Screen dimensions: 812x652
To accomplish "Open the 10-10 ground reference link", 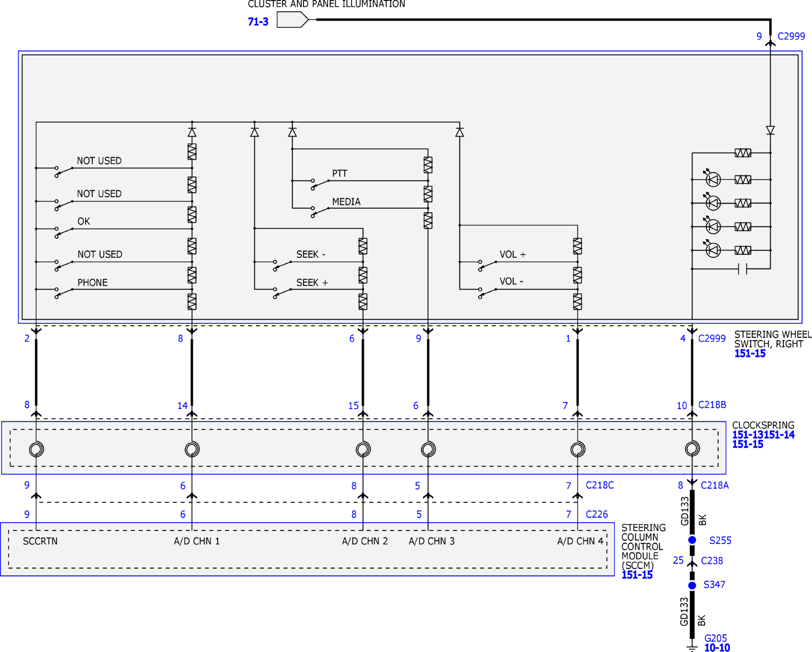I will [717, 648].
